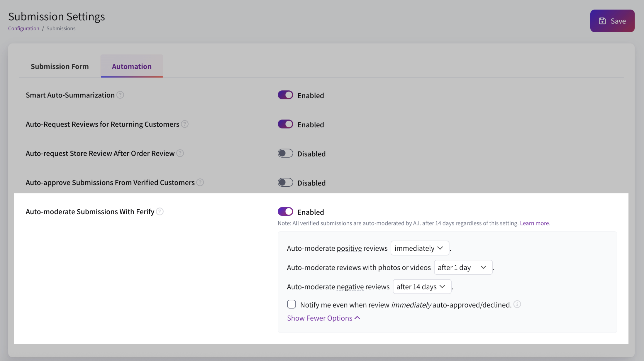Click help icon beside Smart Auto-Summarization
Viewport: 644px width, 361px height.
(120, 95)
